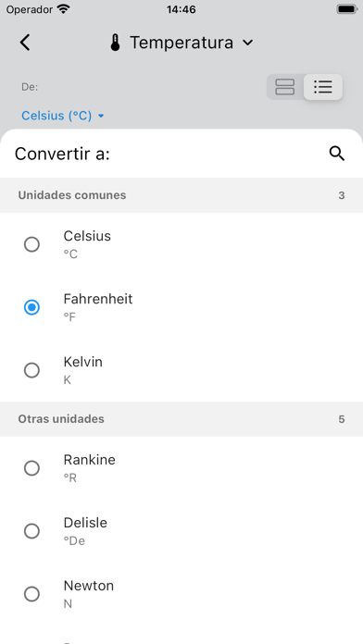The image size is (363, 644).
Task: Expand the Temperatura category chevron
Action: 247,43
